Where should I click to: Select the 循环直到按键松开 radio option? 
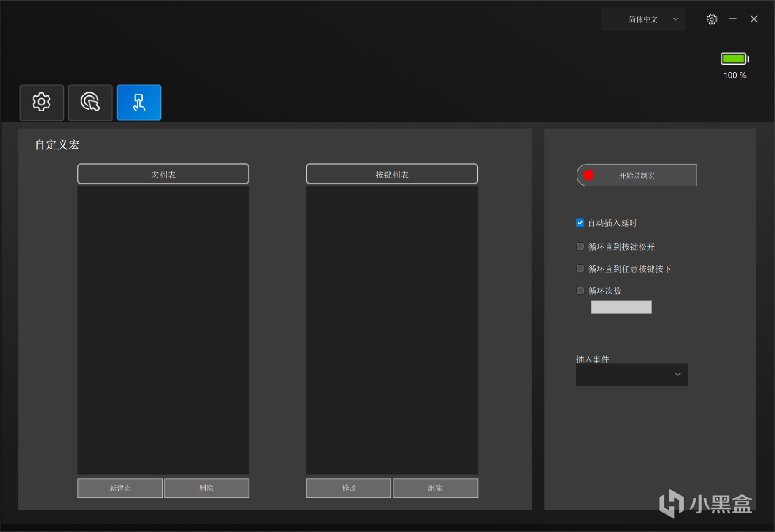tap(580, 246)
